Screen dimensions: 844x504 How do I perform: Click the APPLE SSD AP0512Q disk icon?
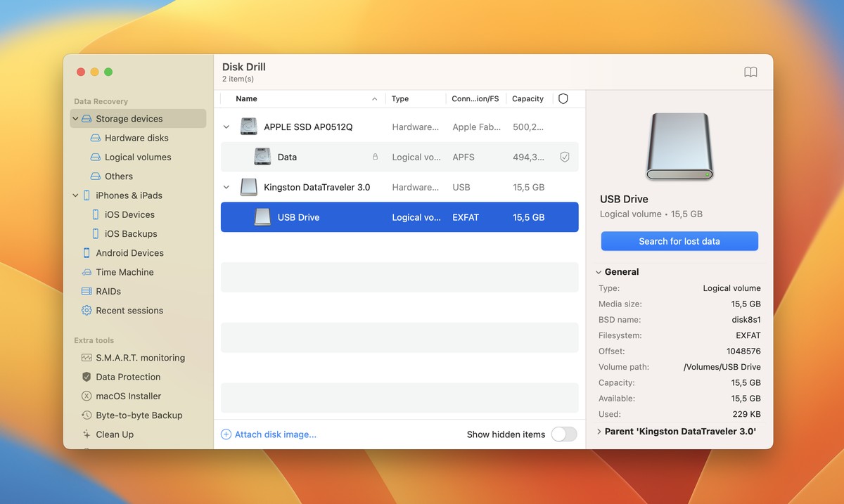point(248,127)
